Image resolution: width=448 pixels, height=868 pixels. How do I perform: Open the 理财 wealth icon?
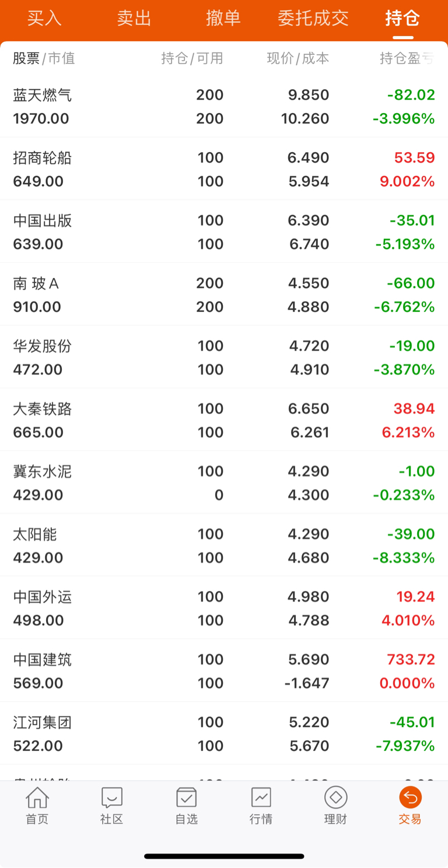click(335, 797)
